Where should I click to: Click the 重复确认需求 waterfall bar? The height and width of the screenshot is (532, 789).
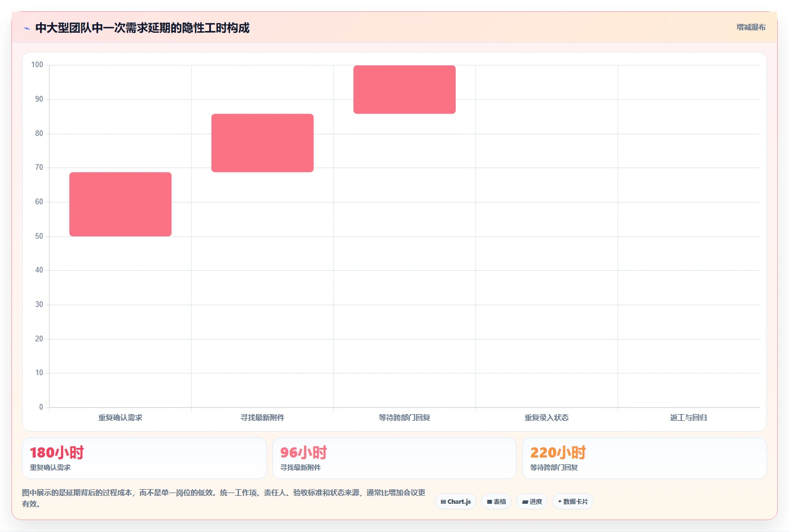120,204
